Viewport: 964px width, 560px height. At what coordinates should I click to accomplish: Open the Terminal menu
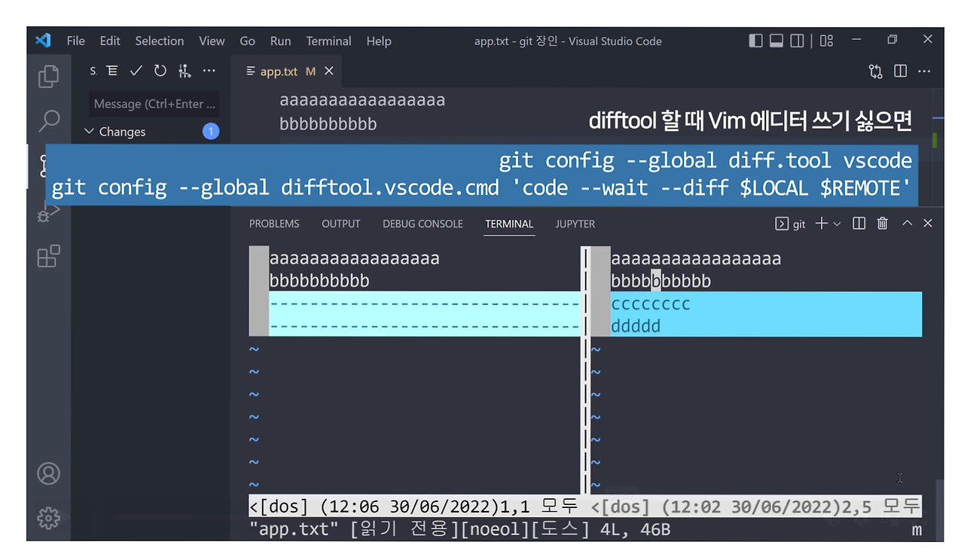328,41
